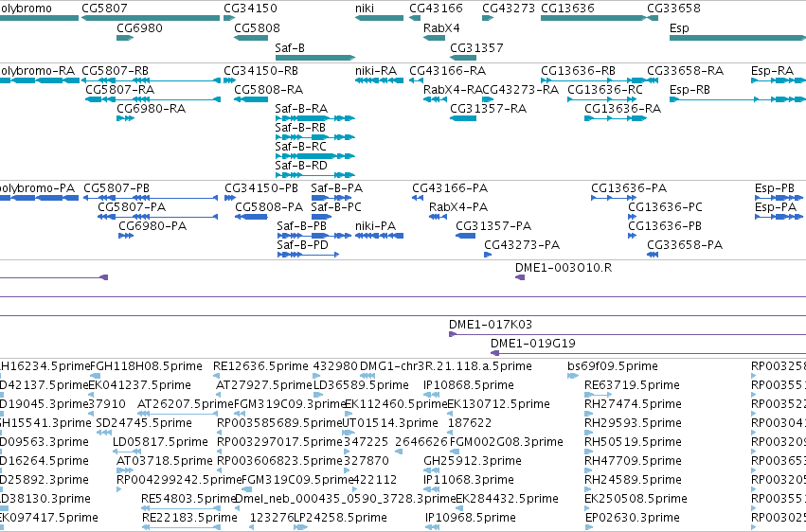Screen dimensions: 806x532
Task: Click the niki-PA protein
Action: coord(380,236)
